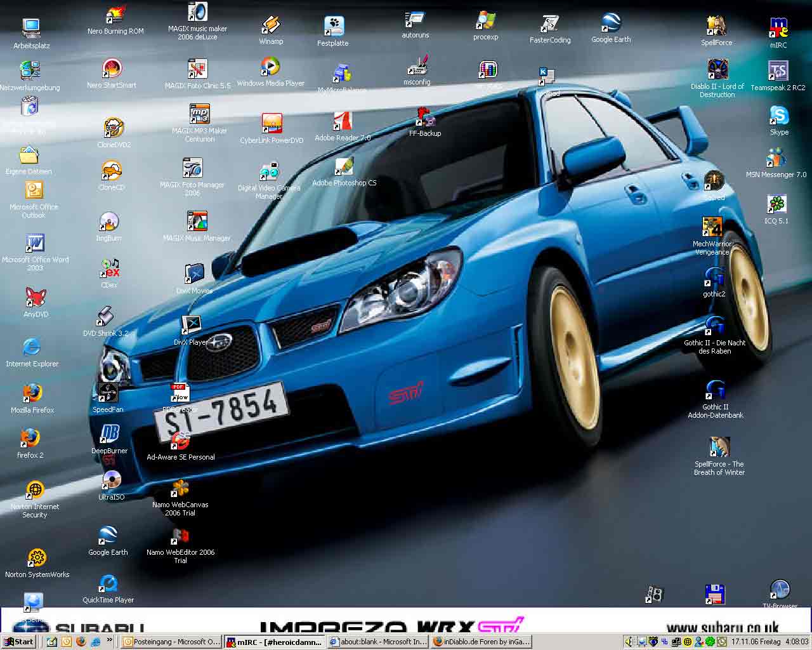Launch Nero Burning ROM
Viewport: 812px width, 650px height.
(115, 15)
